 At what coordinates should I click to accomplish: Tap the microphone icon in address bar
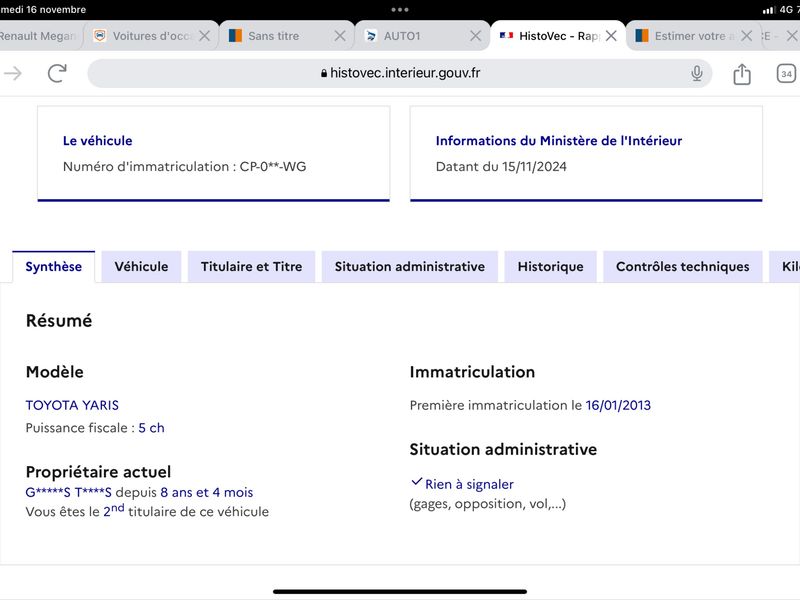[696, 73]
